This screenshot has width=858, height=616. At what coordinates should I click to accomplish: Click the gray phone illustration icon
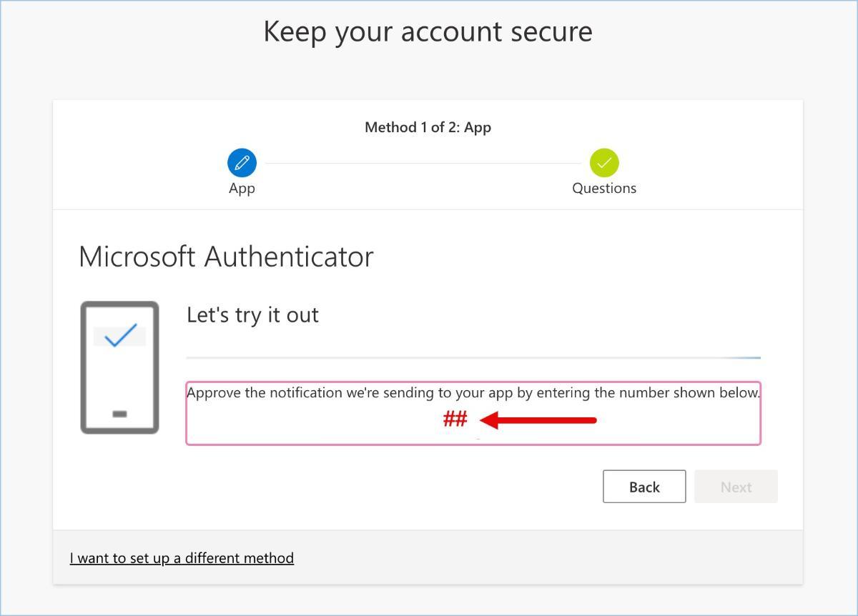click(x=119, y=367)
